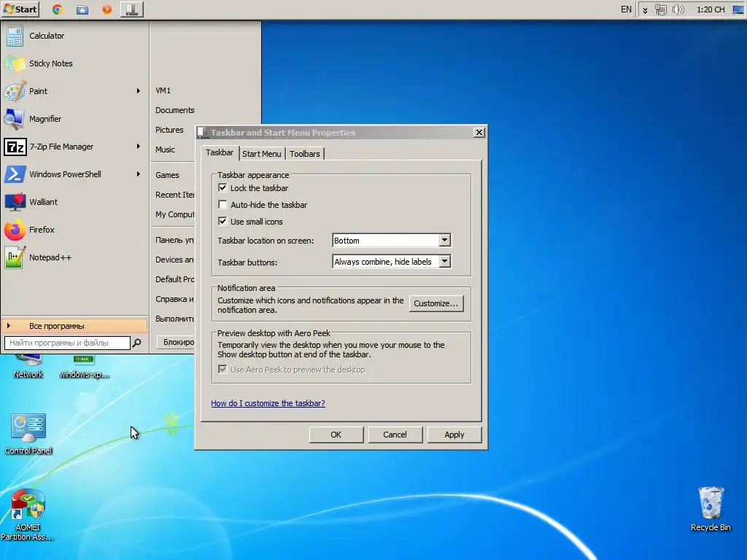The width and height of the screenshot is (747, 560).
Task: Open Control Panel desktop icon
Action: click(28, 434)
